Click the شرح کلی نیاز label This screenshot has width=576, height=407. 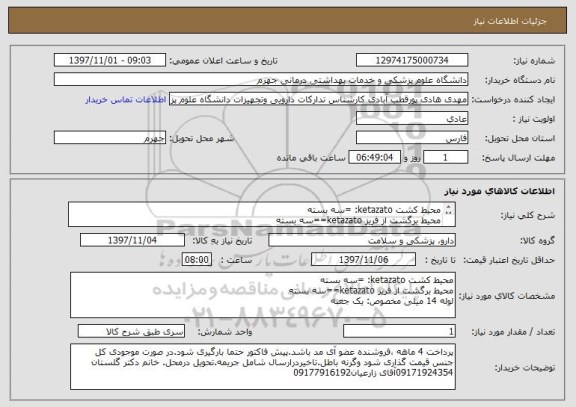pos(528,215)
